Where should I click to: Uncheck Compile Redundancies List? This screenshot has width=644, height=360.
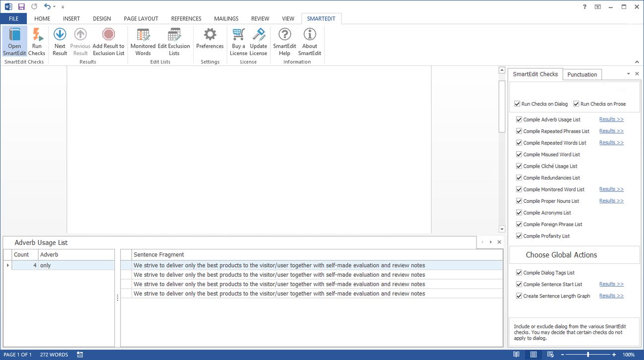519,178
